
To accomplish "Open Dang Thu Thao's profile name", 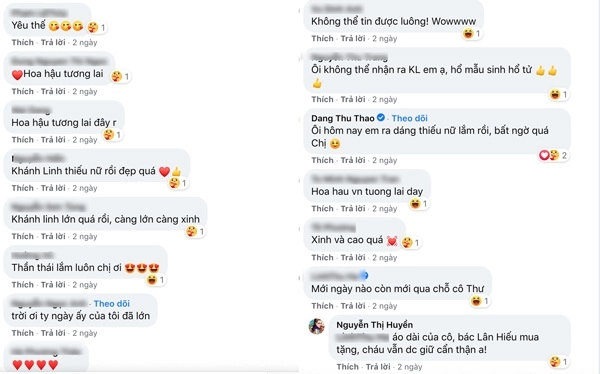I will pos(342,118).
